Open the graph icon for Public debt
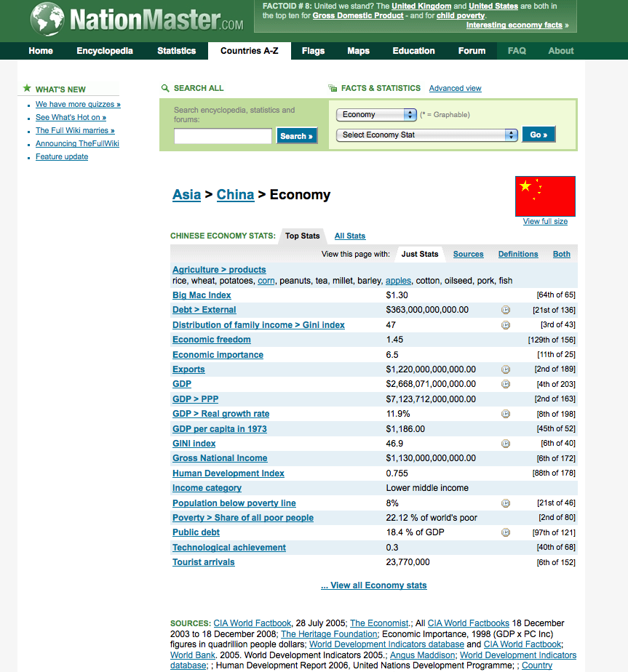 pyautogui.click(x=506, y=532)
